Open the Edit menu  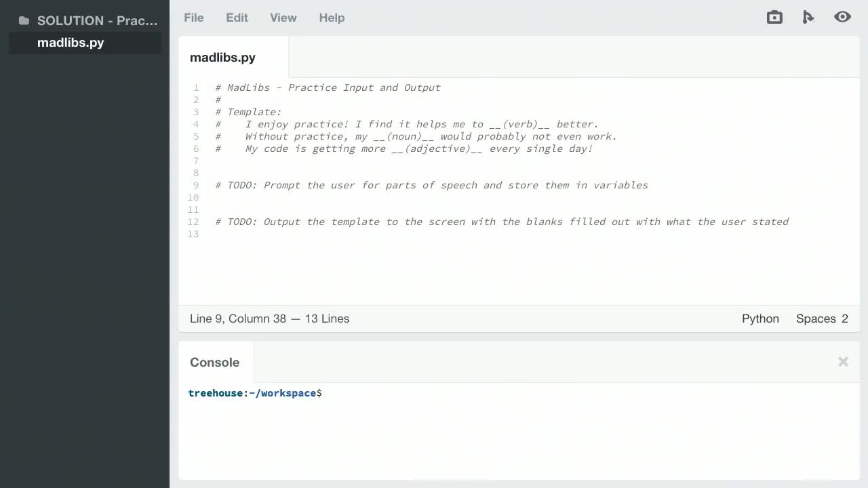tap(237, 18)
